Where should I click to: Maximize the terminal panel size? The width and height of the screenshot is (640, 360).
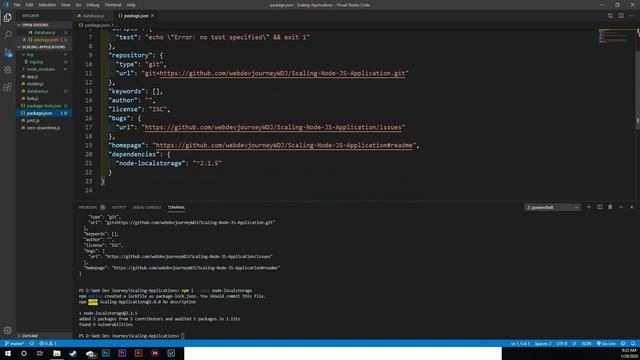coord(621,207)
